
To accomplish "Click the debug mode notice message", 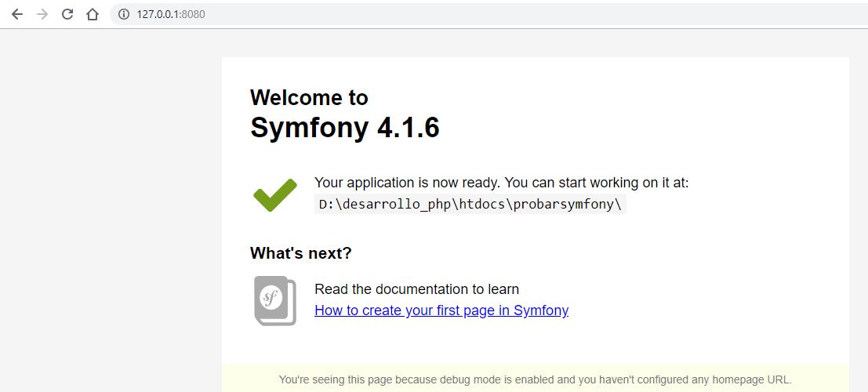I will (x=535, y=379).
